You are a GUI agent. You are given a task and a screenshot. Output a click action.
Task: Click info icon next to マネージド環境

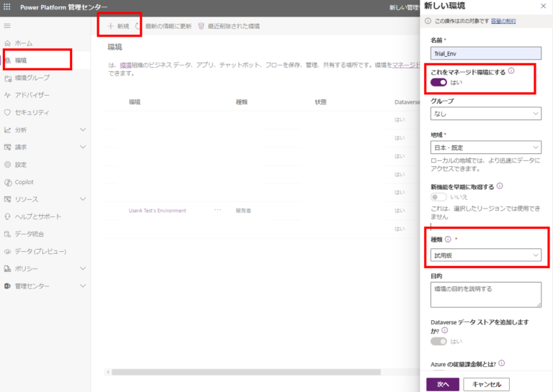pos(511,70)
